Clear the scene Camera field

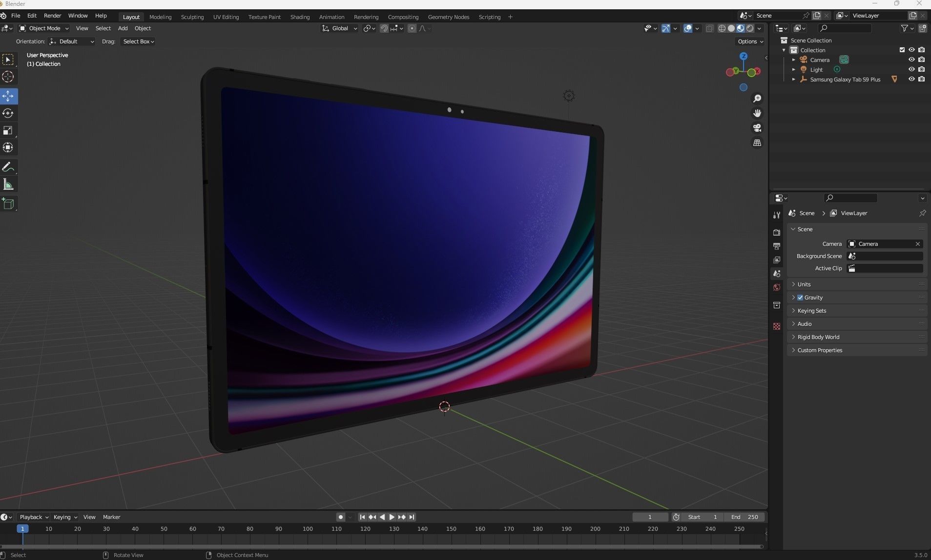click(x=917, y=244)
